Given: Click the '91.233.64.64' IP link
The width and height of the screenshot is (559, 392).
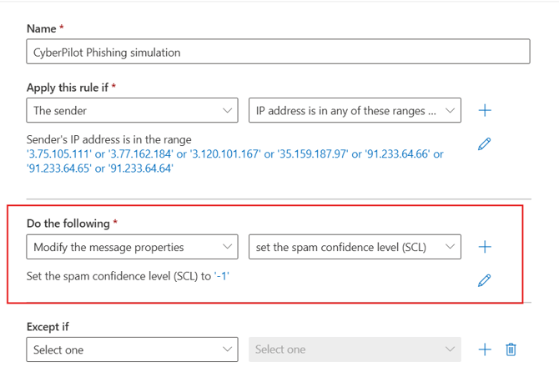Looking at the screenshot, I should coord(145,168).
